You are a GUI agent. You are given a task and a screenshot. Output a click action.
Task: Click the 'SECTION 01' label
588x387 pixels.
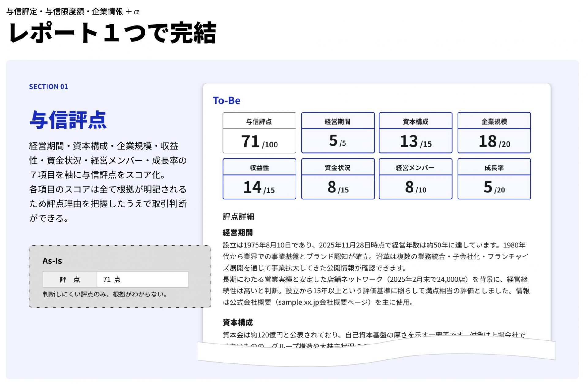[48, 87]
